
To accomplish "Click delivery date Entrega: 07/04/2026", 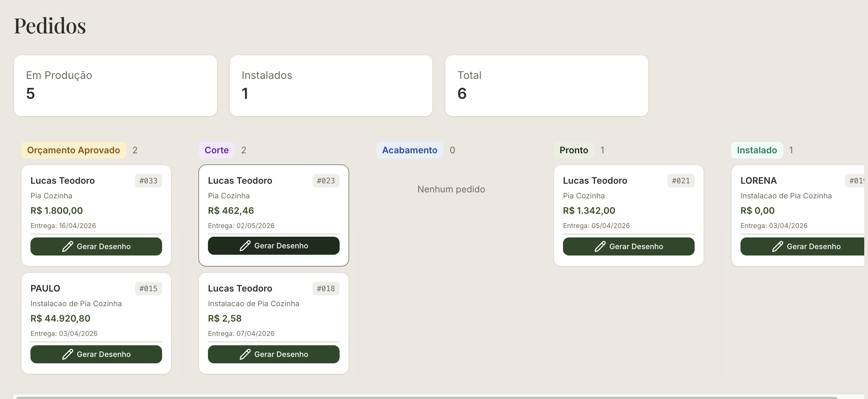I will point(241,334).
